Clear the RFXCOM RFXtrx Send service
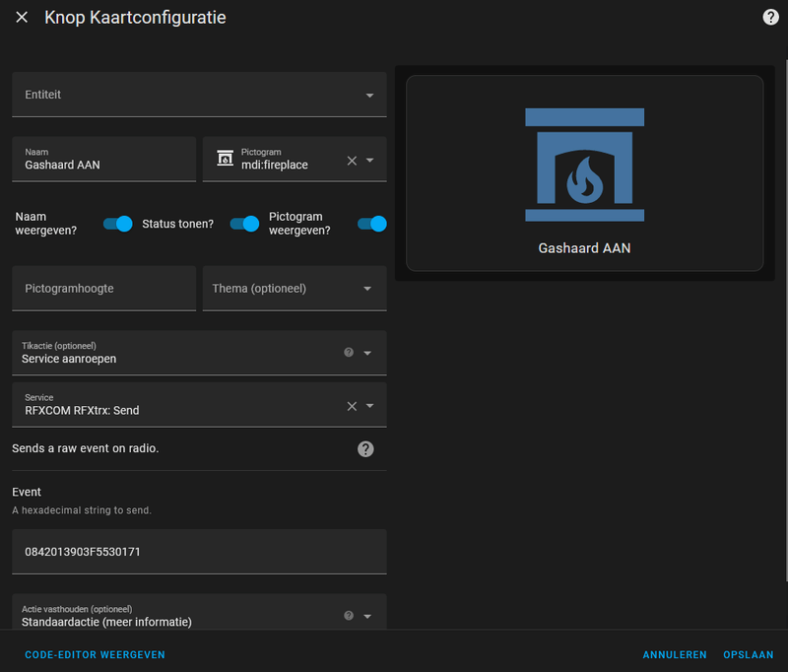The height and width of the screenshot is (672, 788). [x=352, y=406]
